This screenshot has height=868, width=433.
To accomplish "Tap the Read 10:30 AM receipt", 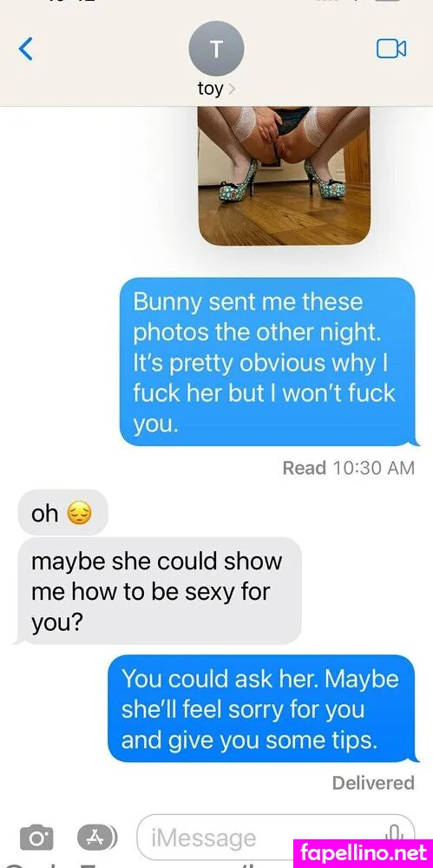I will click(348, 468).
